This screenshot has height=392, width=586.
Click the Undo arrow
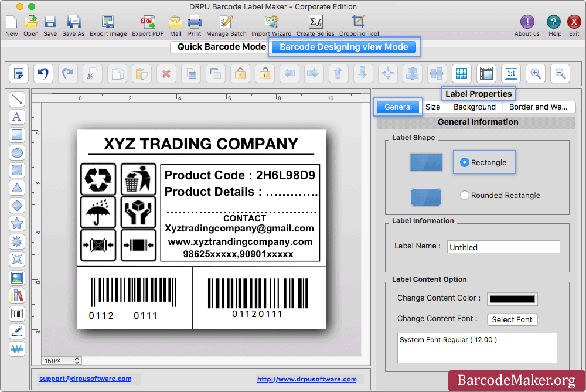click(x=43, y=73)
